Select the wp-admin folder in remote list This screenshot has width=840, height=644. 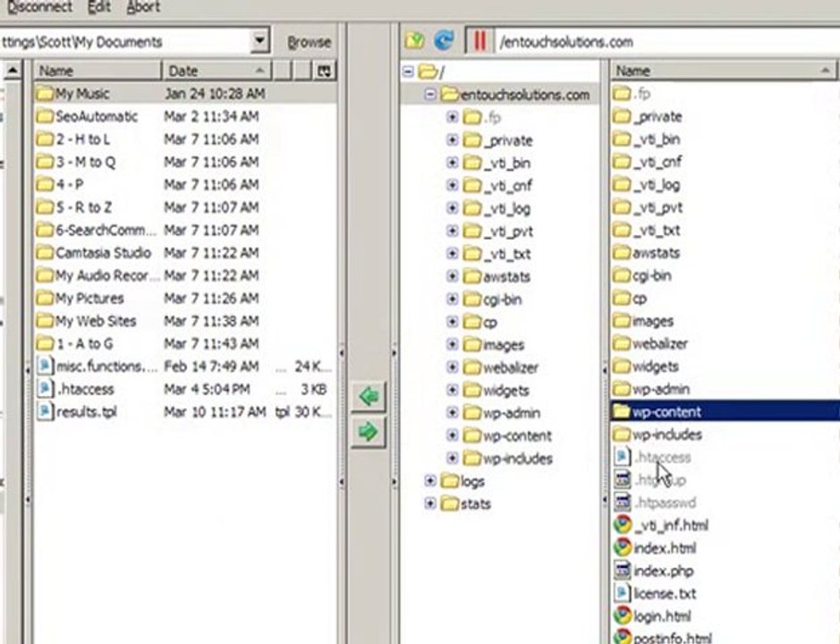651,389
